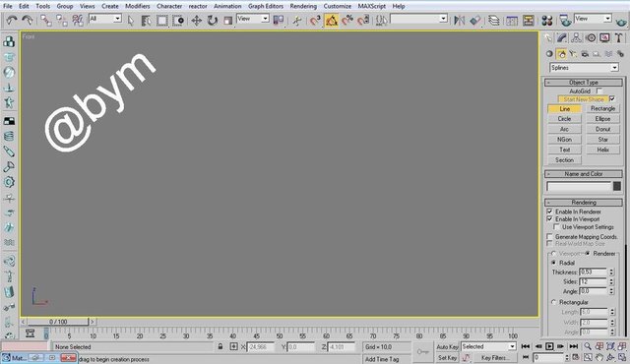Select the Rectangular radio button
Image resolution: width=630 pixels, height=364 pixels.
tap(553, 302)
